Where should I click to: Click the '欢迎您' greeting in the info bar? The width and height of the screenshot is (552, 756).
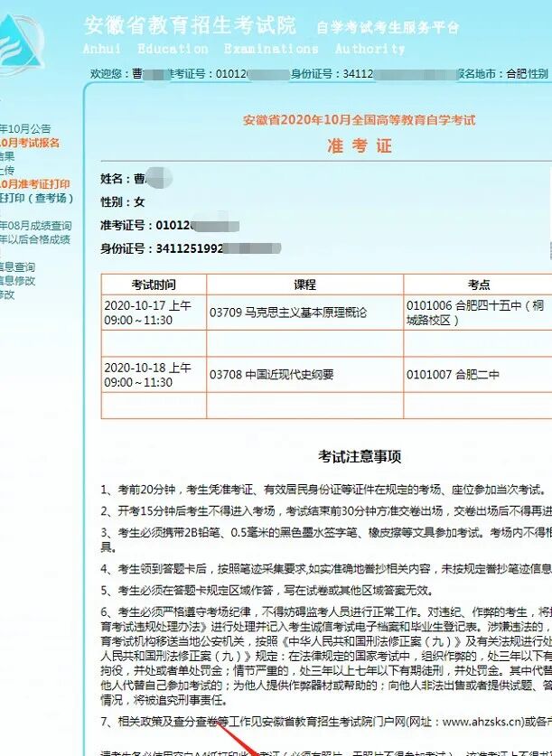click(105, 74)
